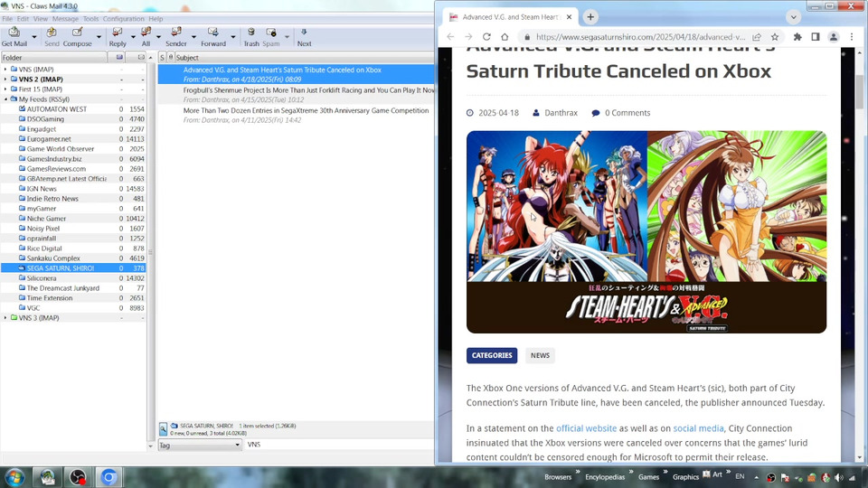This screenshot has height=488, width=868.
Task: Click the Reply All icon
Action: click(146, 33)
